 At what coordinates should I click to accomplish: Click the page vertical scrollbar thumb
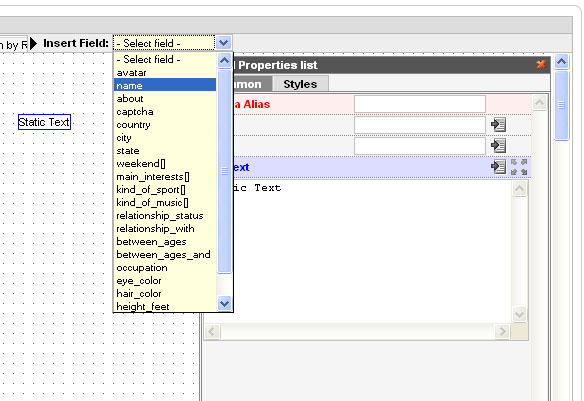coord(562,105)
